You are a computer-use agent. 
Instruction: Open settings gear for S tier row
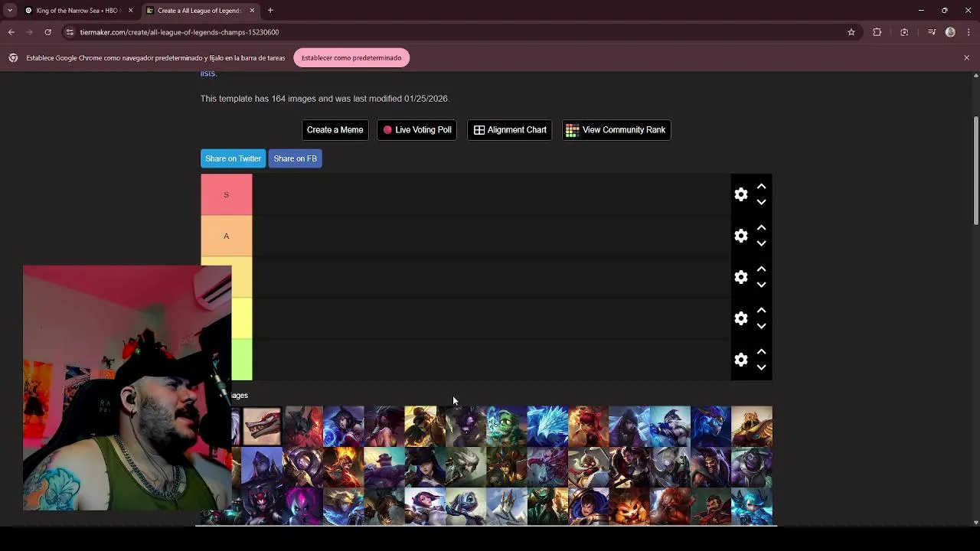click(740, 194)
